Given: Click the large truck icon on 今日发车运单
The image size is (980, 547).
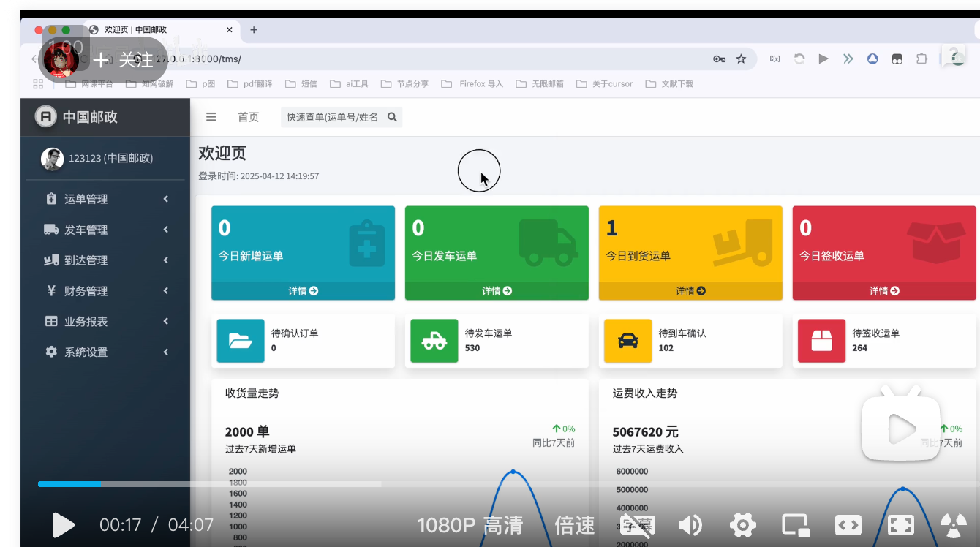Looking at the screenshot, I should [x=549, y=243].
